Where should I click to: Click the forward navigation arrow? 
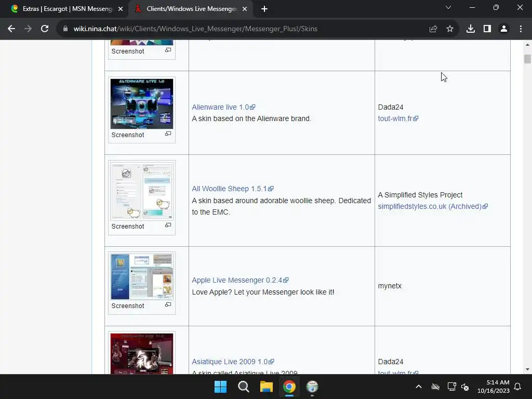click(28, 29)
